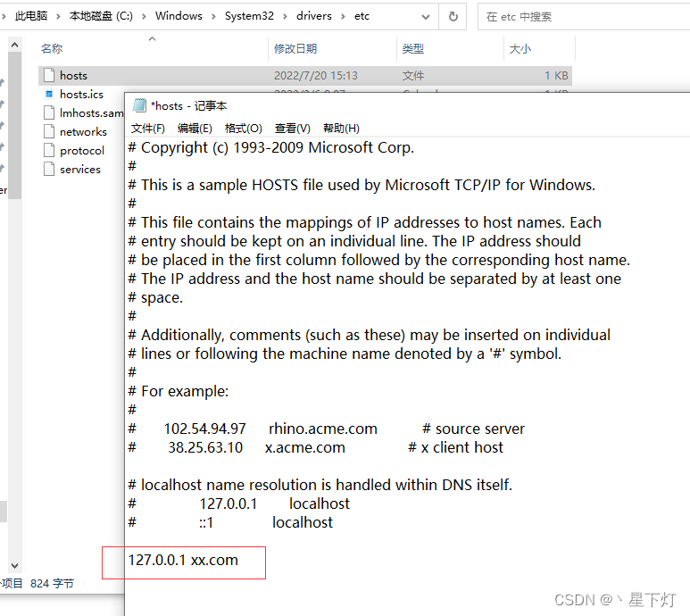This screenshot has width=690, height=616.
Task: Click the networks file icon
Action: click(49, 131)
